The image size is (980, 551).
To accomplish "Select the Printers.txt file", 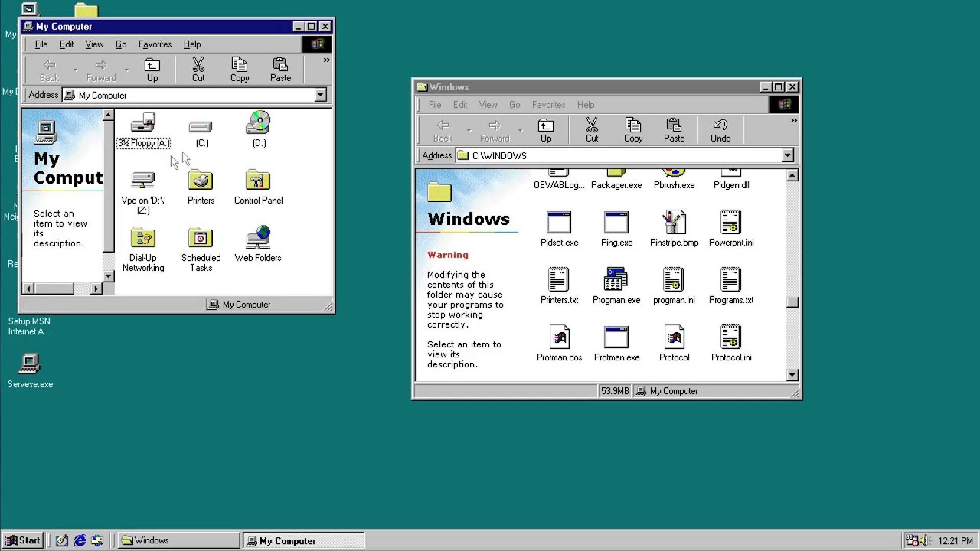I will (559, 287).
